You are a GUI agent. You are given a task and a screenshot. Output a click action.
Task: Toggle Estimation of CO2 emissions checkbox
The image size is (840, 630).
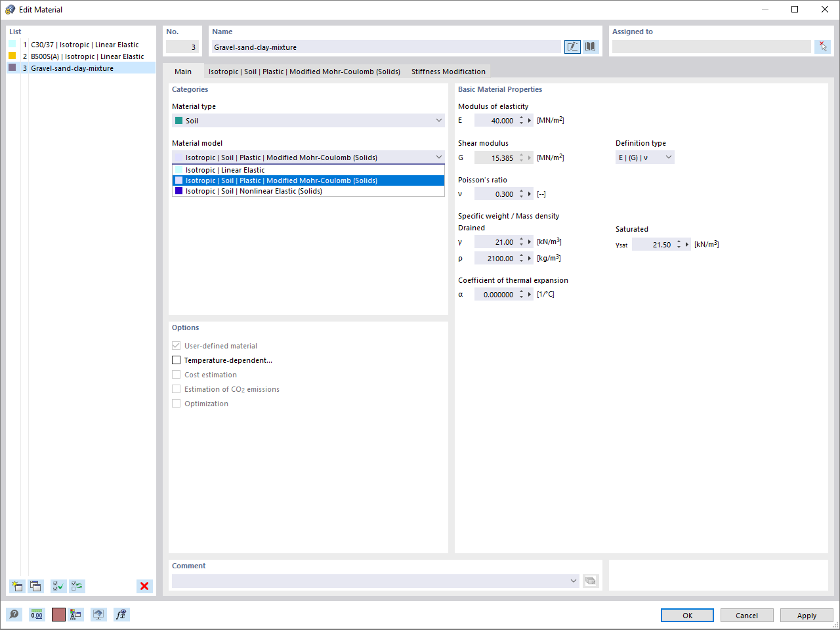[176, 389]
